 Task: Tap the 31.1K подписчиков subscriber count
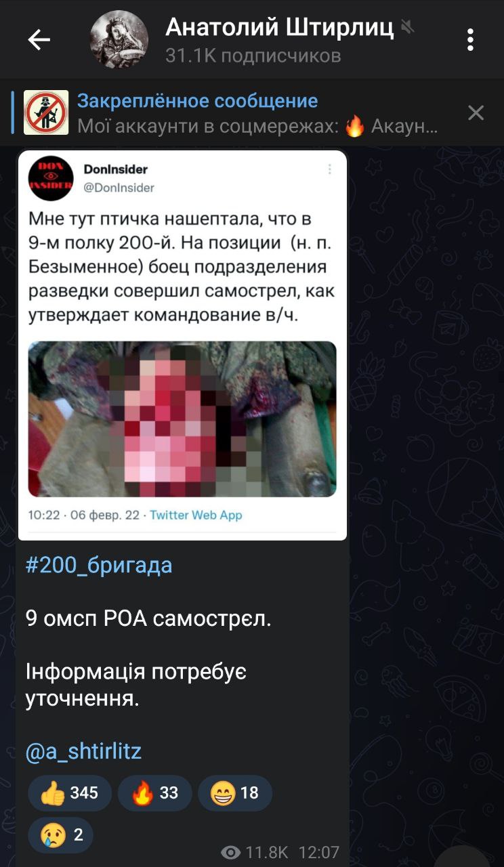coord(253,56)
